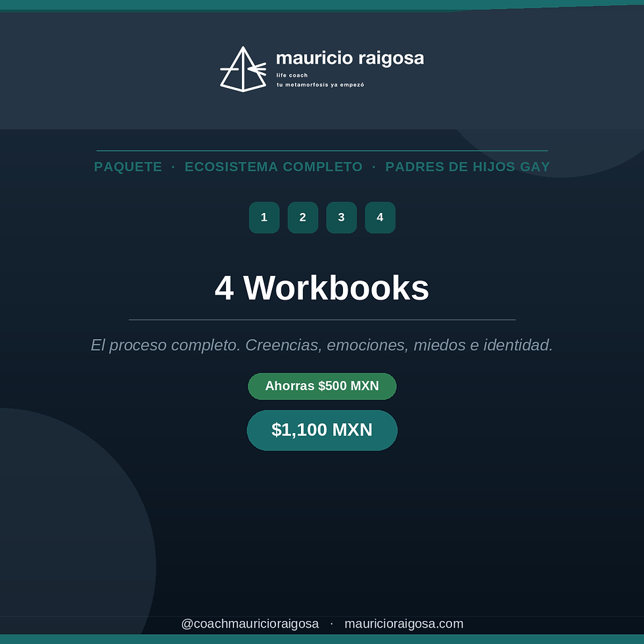Screen dimensions: 644x644
Task: Select the 'PAQUETE' label
Action: tap(128, 167)
